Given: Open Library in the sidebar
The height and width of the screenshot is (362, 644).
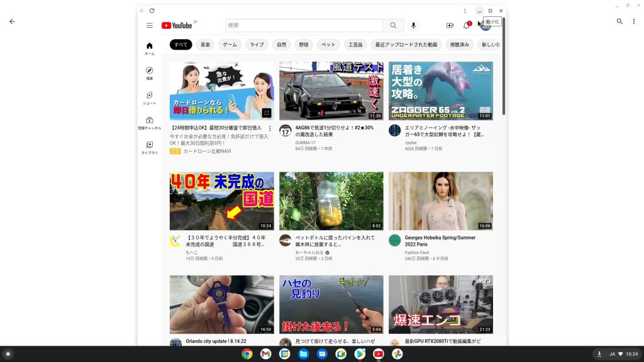Looking at the screenshot, I should coord(149,148).
